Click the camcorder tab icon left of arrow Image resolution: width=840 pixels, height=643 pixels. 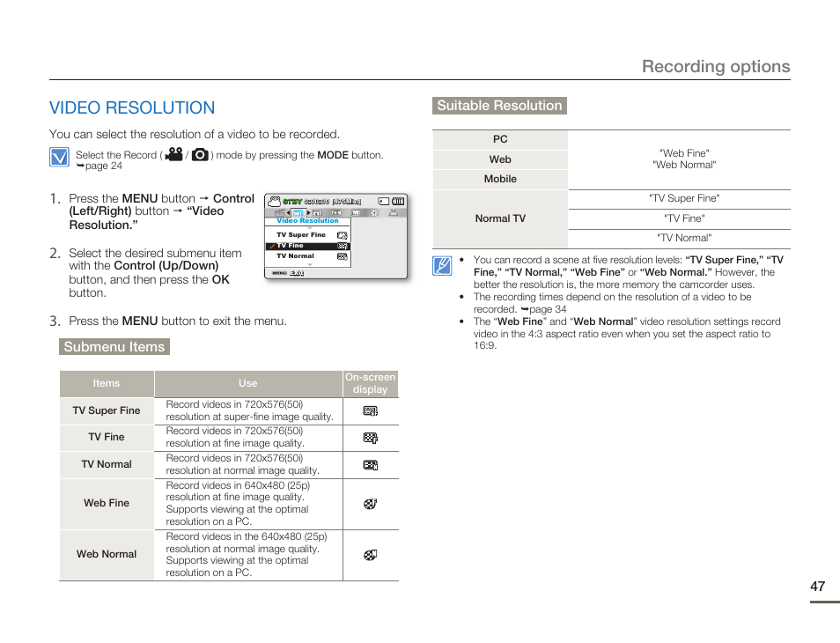[x=280, y=213]
